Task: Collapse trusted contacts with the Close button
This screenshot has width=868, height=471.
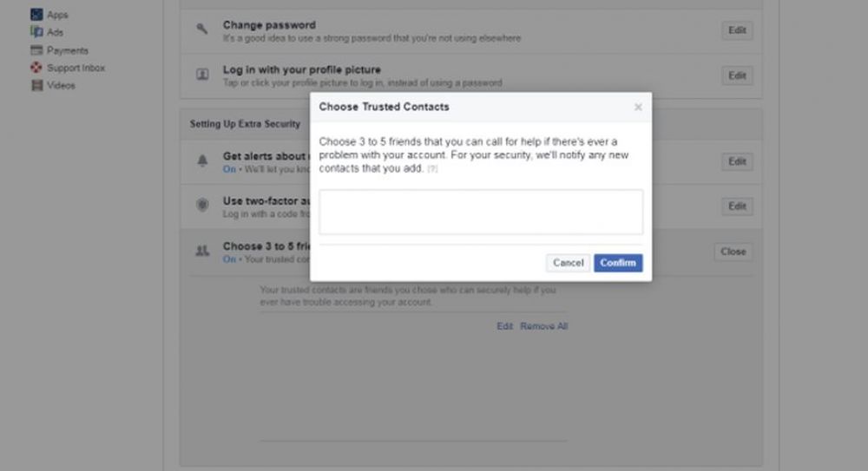Action: tap(733, 252)
